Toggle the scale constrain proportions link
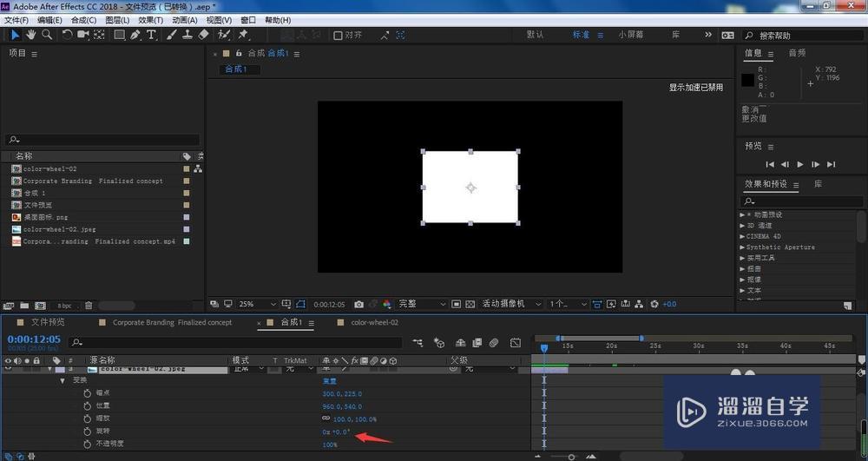The image size is (868, 461). click(326, 418)
